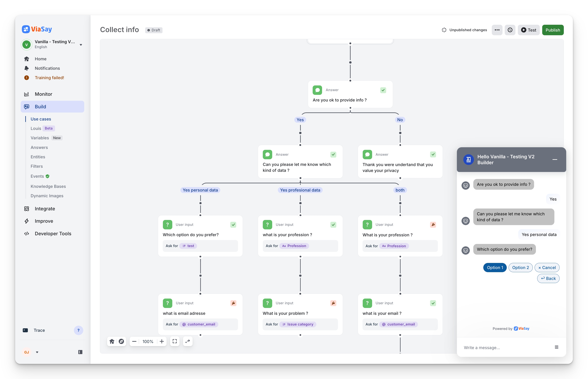Viewport: 588px width, 379px height.
Task: Zoom in with the plus button
Action: [162, 341]
